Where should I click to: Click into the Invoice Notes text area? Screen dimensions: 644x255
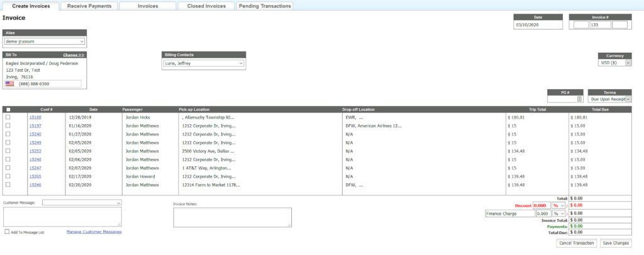tap(232, 217)
